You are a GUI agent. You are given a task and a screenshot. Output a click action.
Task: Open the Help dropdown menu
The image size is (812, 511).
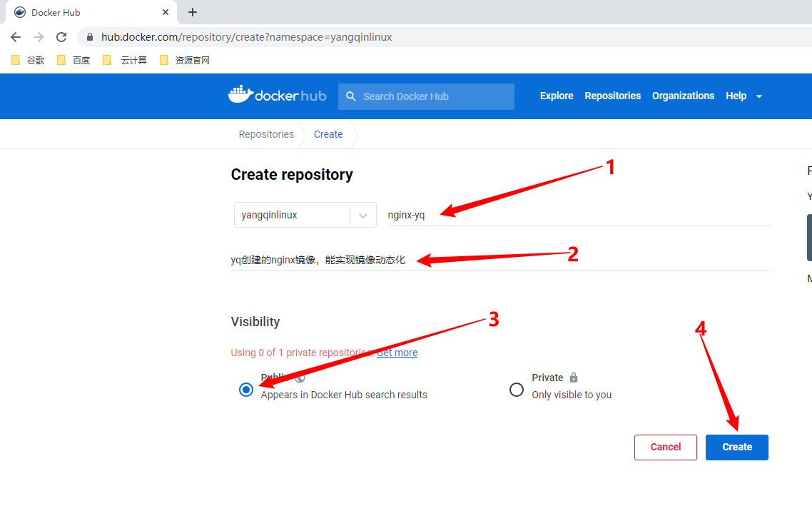[744, 96]
